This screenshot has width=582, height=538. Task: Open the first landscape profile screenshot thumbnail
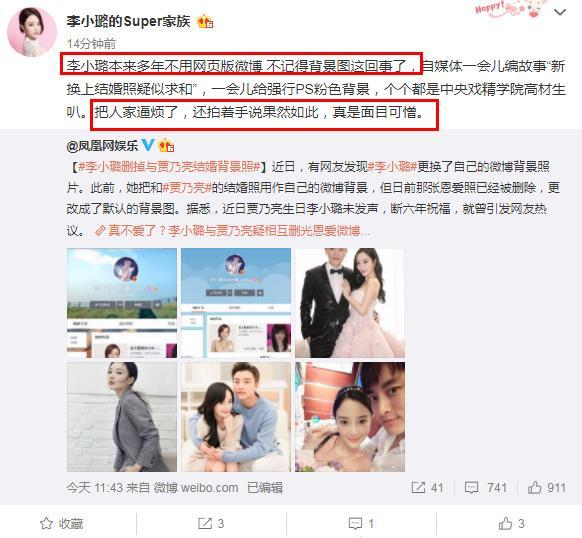point(122,303)
